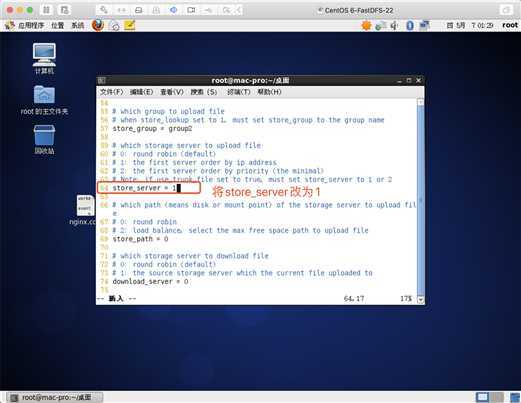Click the camera device icon in VMware toolbar
Image resolution: width=521 pixels, height=403 pixels.
click(191, 10)
